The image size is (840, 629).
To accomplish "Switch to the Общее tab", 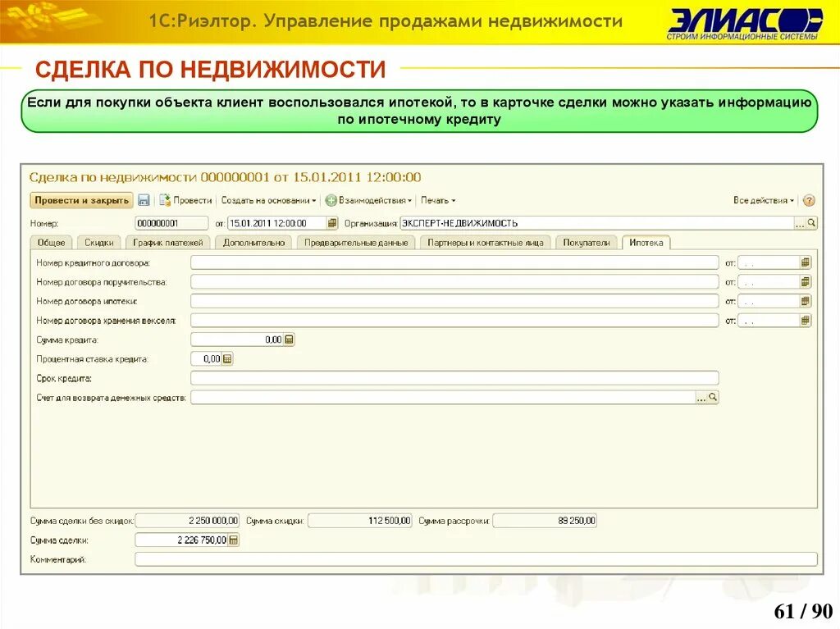I will point(52,243).
